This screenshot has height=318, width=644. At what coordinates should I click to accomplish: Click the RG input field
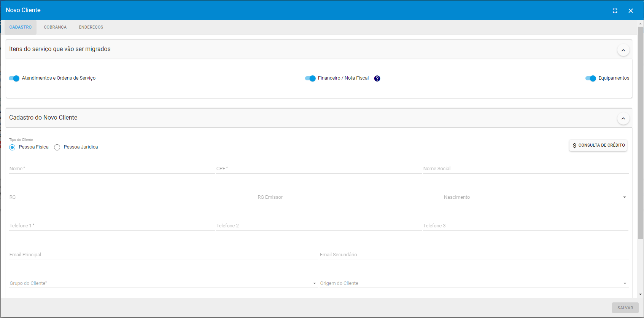coord(132,197)
